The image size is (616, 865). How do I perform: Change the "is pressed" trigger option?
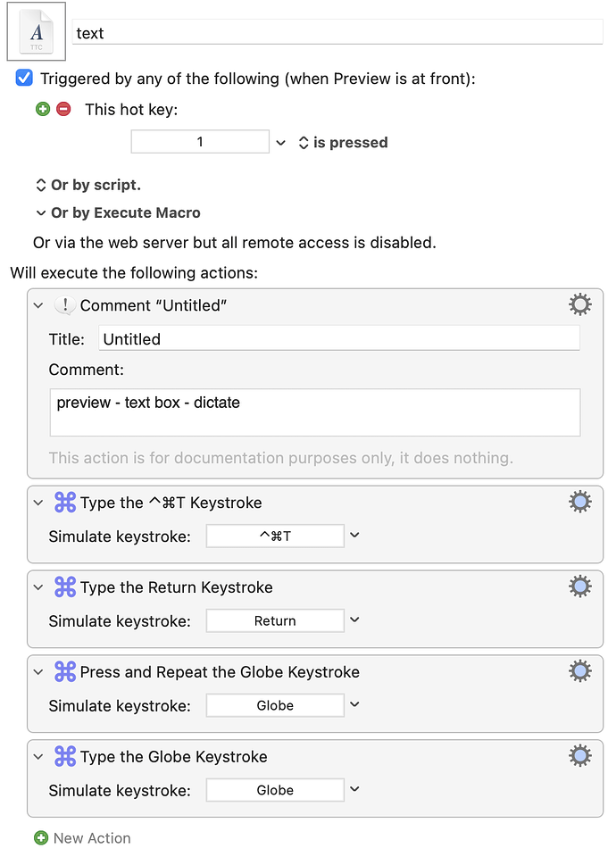343,142
